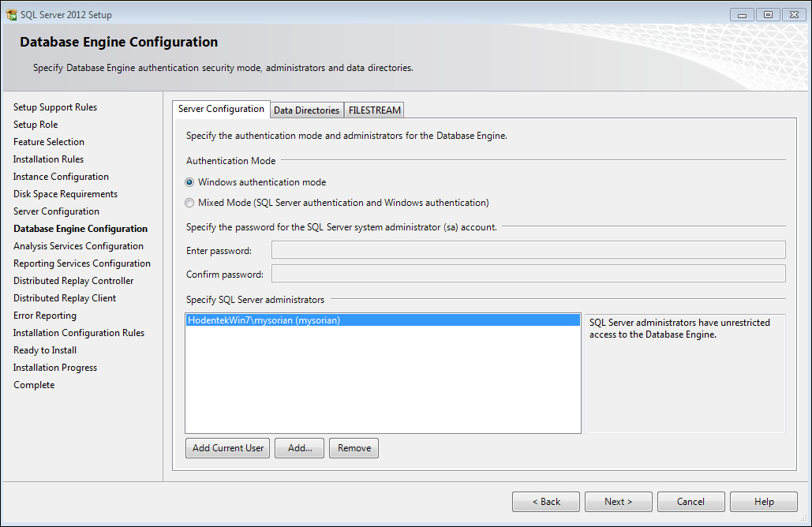Click the SQL Server Setup title bar icon
812x527 pixels.
[x=11, y=14]
